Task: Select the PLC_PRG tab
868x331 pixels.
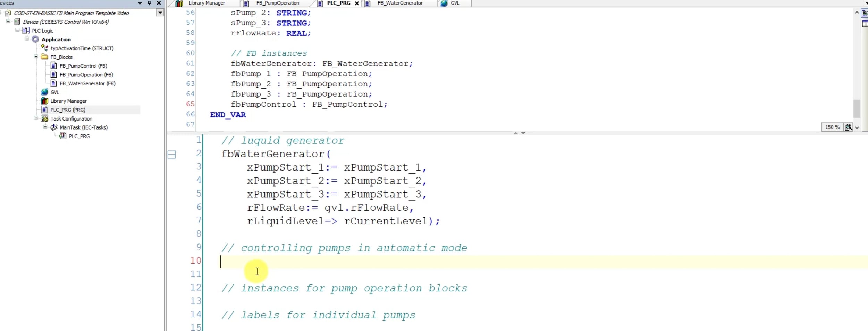Action: [338, 3]
